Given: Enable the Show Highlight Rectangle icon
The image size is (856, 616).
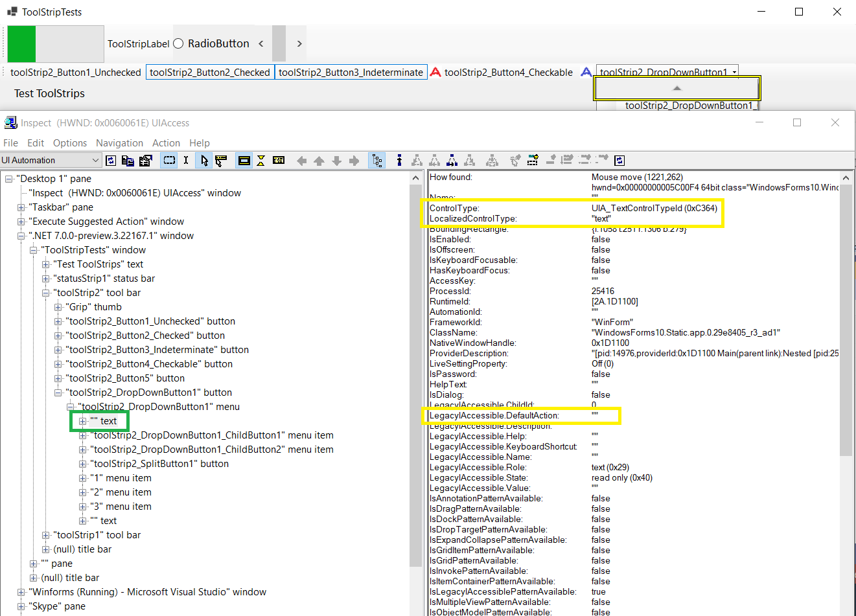Looking at the screenshot, I should (x=169, y=160).
